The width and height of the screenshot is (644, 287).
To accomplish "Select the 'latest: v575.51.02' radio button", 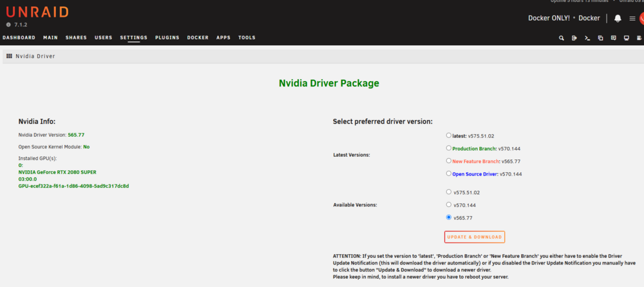I will [x=448, y=135].
